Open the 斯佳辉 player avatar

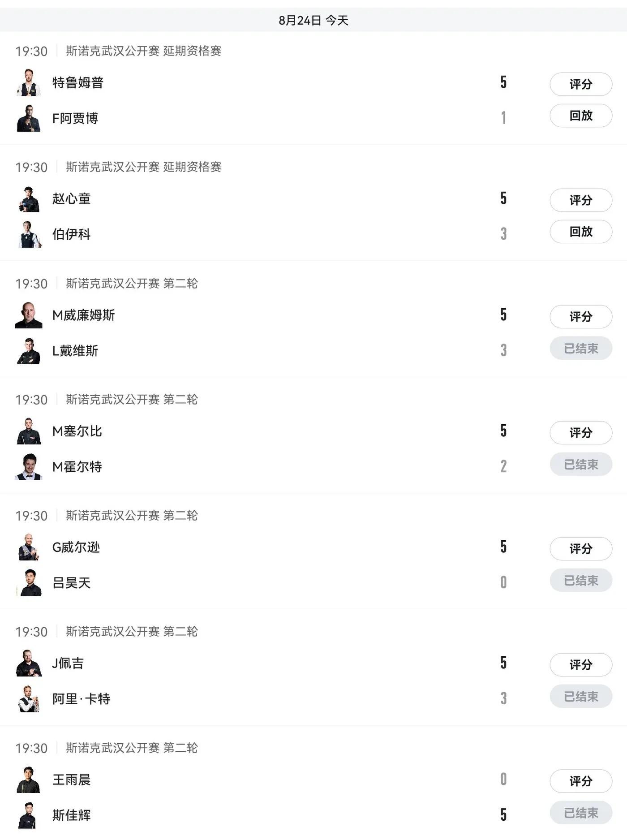coord(29,815)
